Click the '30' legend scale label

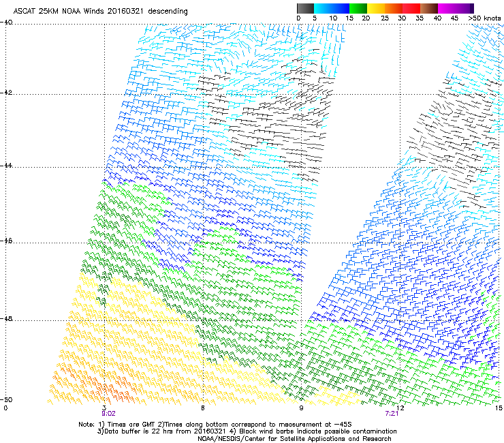click(402, 18)
